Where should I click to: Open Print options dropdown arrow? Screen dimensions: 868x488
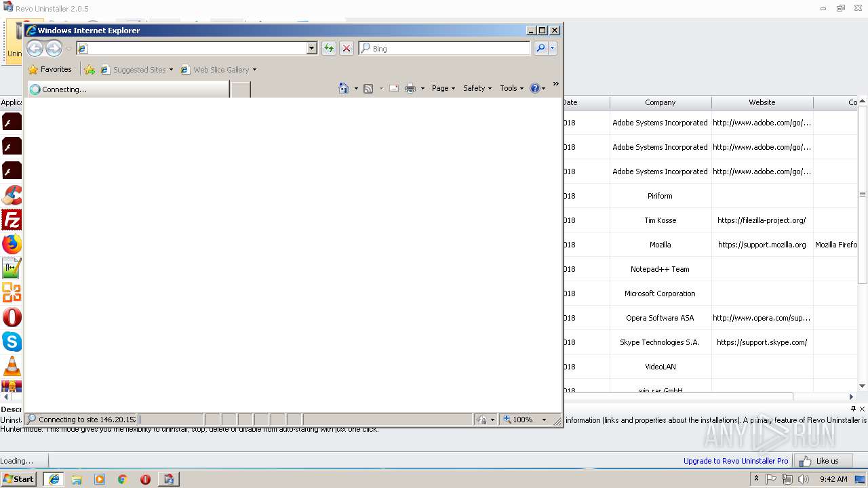[x=422, y=89]
